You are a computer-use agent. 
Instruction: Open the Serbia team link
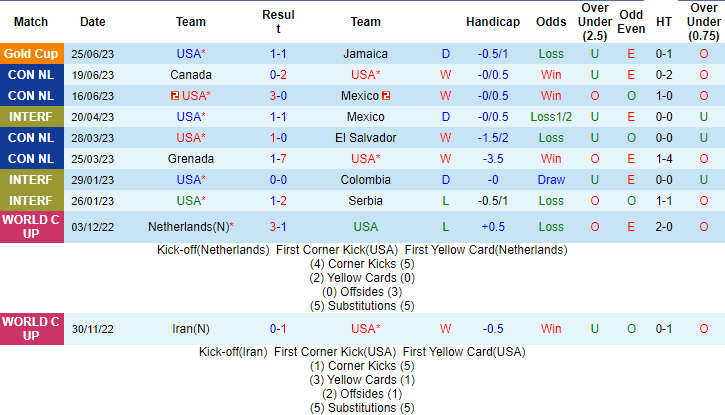click(x=365, y=201)
